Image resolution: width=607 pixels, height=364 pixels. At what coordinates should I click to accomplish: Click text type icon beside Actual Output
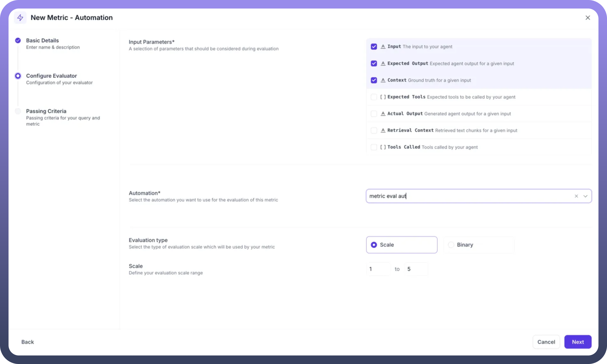point(383,114)
